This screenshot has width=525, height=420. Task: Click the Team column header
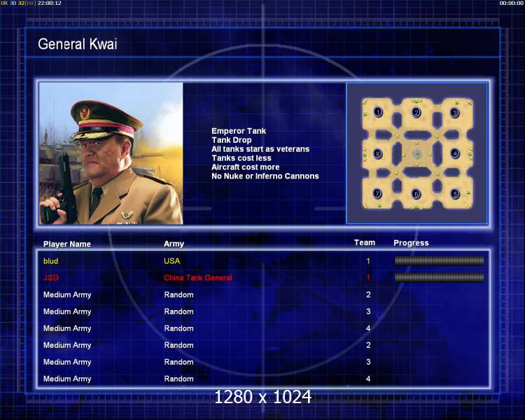tap(365, 243)
